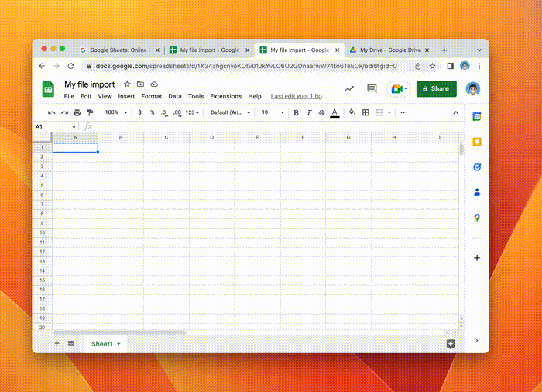Click the Explore button at bottom
542x392 pixels.
point(451,343)
